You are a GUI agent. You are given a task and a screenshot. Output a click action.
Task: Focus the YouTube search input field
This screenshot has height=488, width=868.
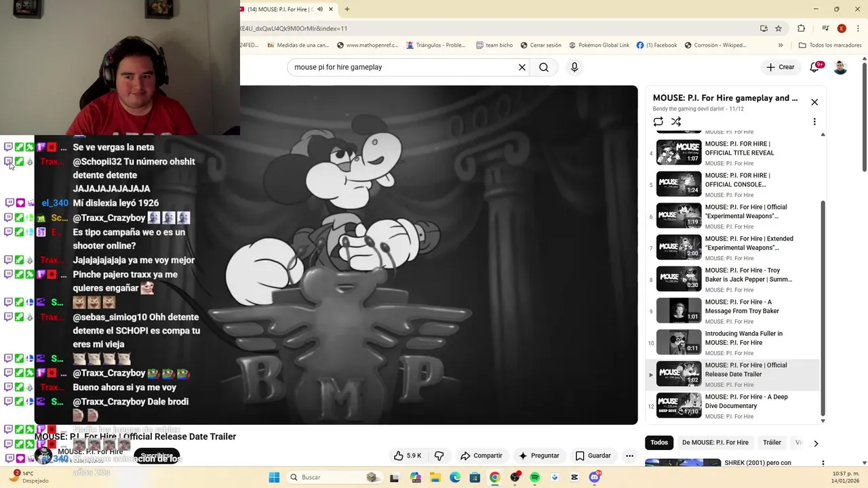tap(403, 67)
